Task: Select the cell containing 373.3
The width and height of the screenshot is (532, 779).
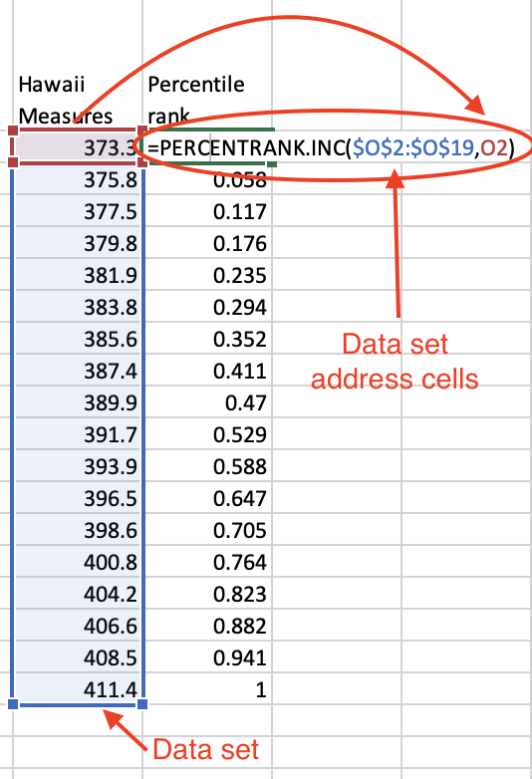Action: 78,147
